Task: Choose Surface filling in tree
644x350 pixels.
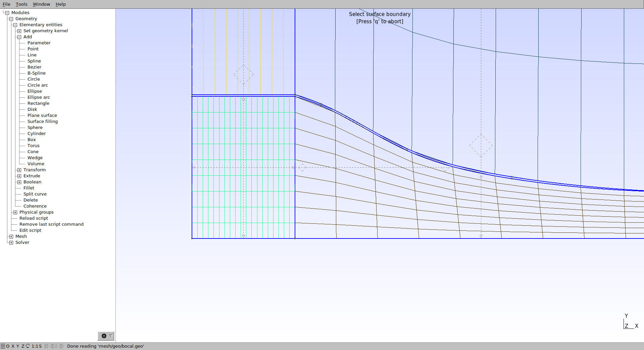Action: coord(43,122)
